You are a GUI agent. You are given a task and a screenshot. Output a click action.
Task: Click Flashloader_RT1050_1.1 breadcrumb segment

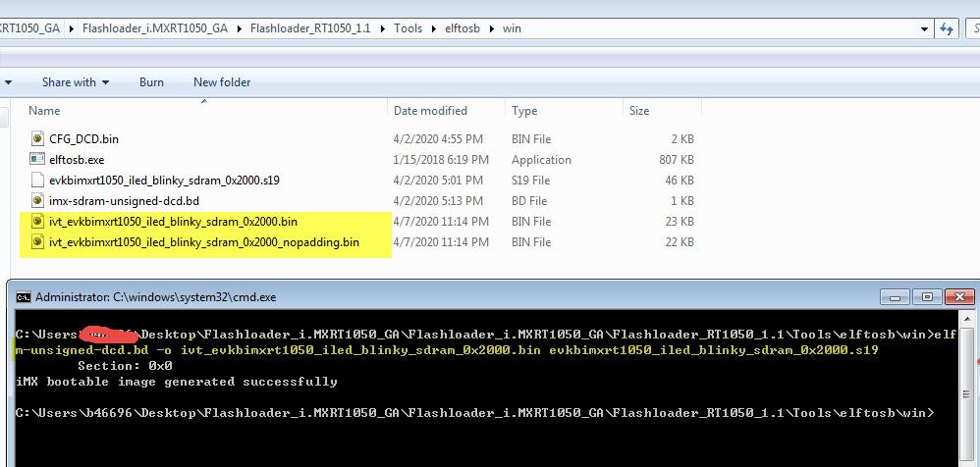(x=311, y=28)
